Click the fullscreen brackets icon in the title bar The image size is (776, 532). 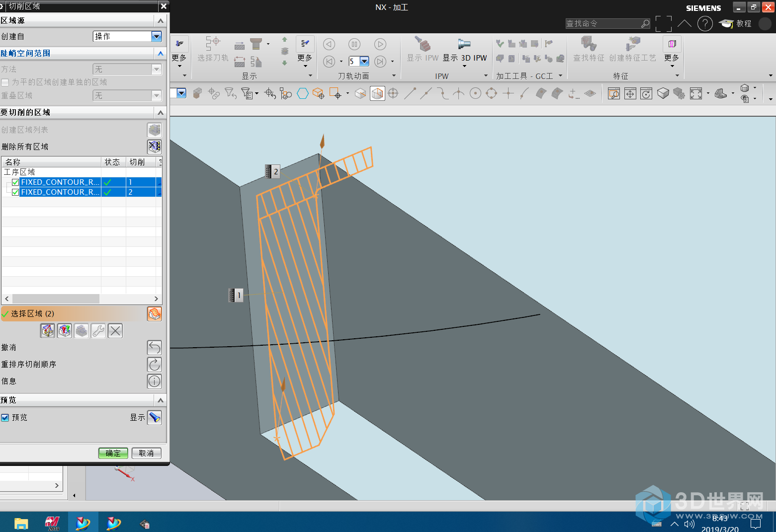coord(663,23)
